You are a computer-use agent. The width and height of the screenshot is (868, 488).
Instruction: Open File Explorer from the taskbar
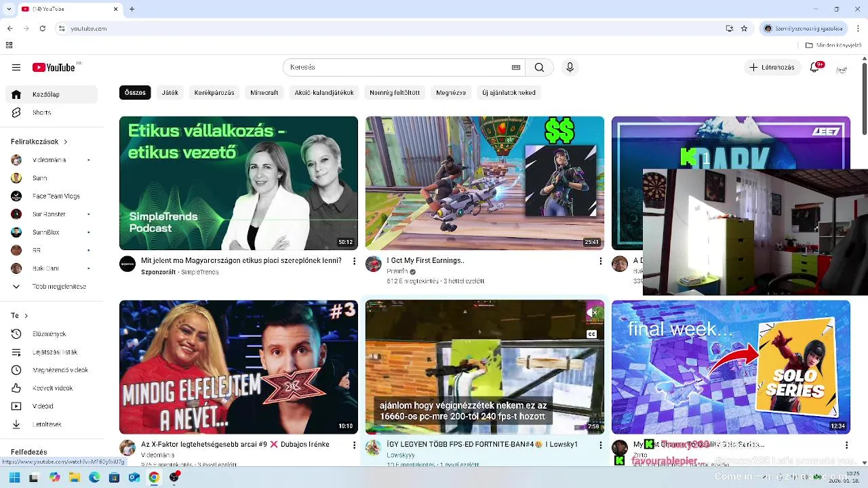tap(74, 477)
